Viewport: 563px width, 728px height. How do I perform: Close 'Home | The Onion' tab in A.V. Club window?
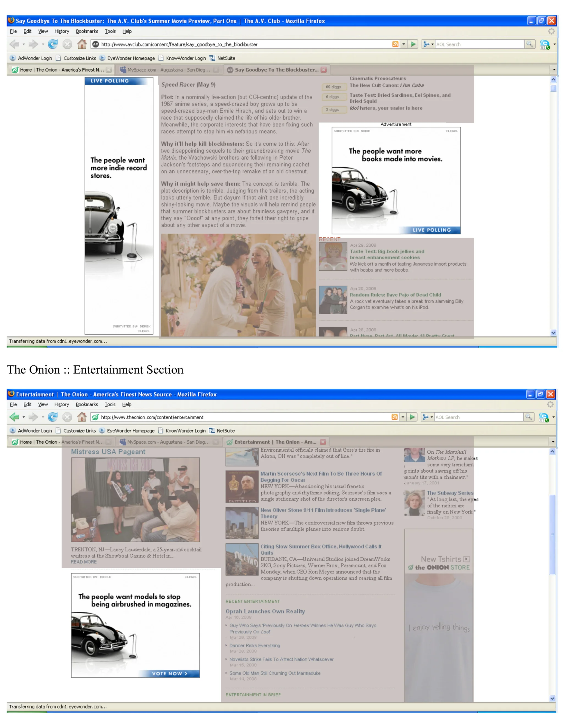pos(109,70)
